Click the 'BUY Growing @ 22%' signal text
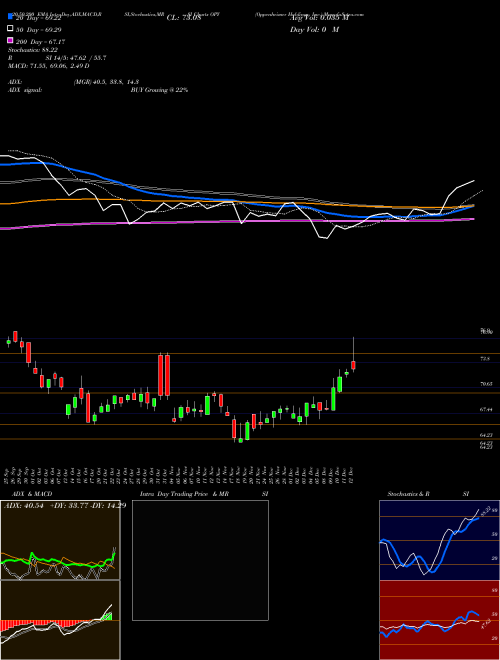The image size is (500, 660). tap(159, 90)
